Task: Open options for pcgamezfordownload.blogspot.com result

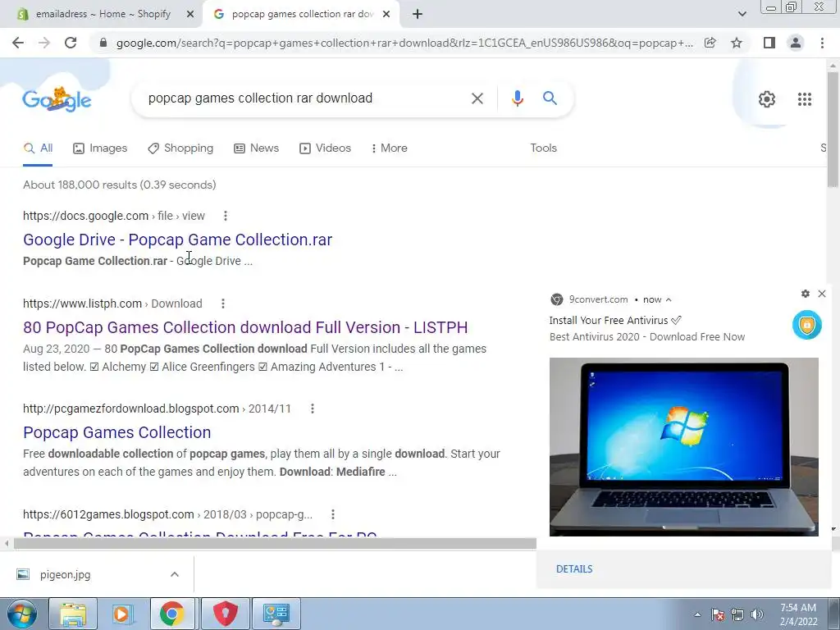Action: pos(313,409)
